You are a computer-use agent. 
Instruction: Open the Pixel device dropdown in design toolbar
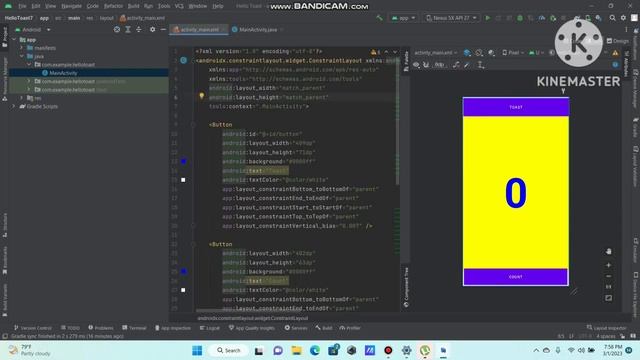click(x=513, y=53)
